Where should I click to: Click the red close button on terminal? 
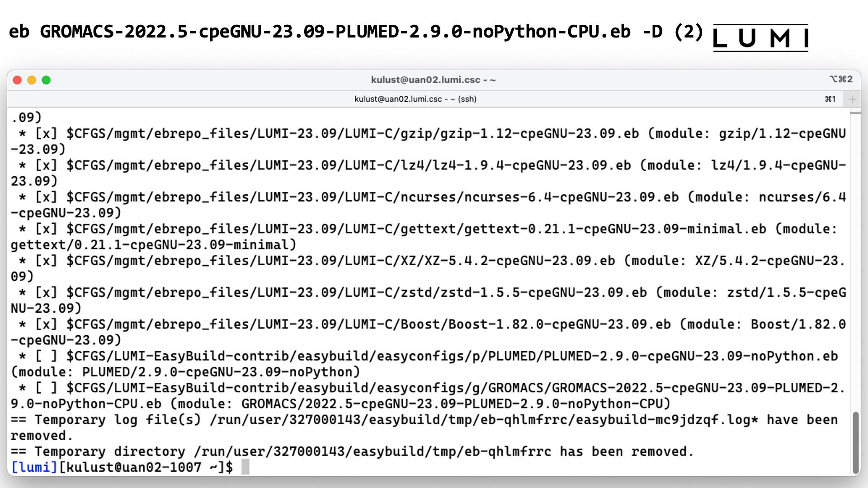pyautogui.click(x=17, y=80)
